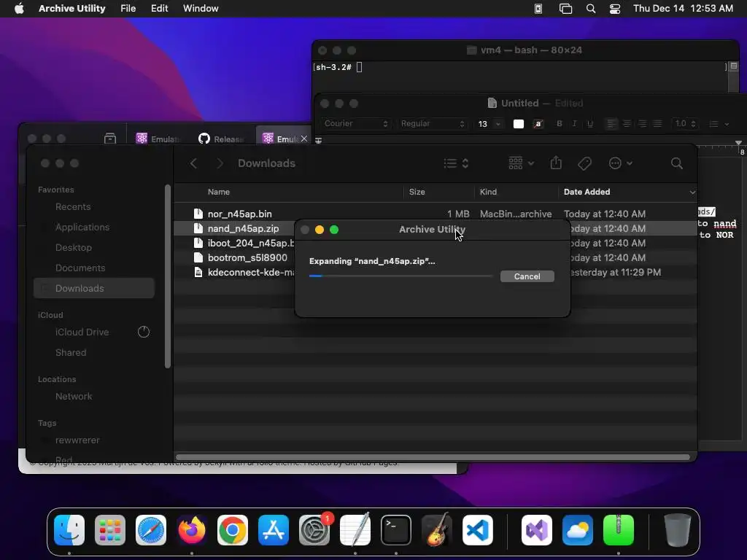Open the Edit menu
Screen dimensions: 747x560
click(159, 9)
